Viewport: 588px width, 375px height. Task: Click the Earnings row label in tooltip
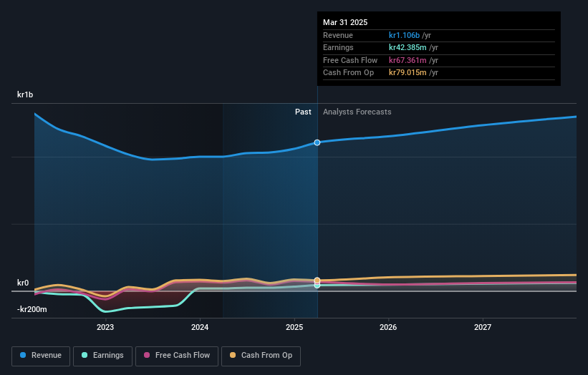point(338,47)
